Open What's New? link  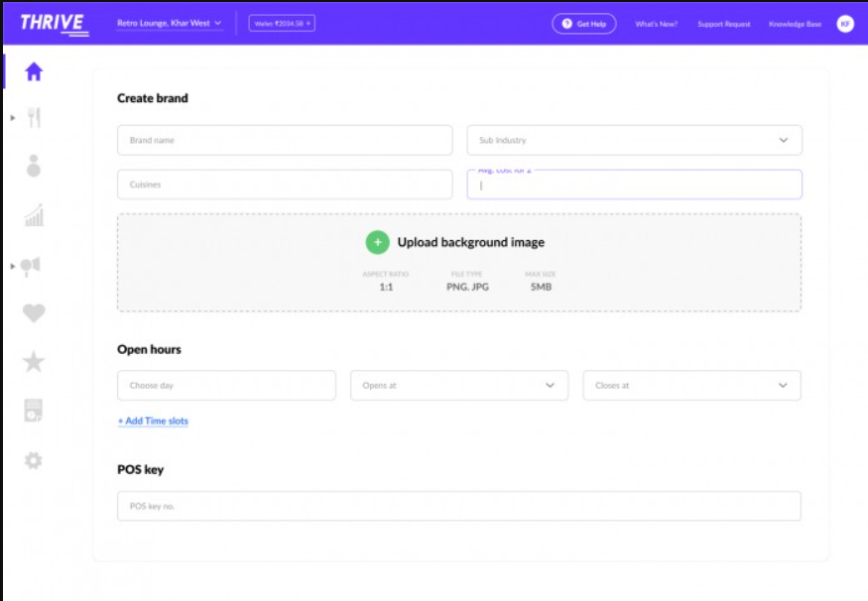(x=656, y=24)
